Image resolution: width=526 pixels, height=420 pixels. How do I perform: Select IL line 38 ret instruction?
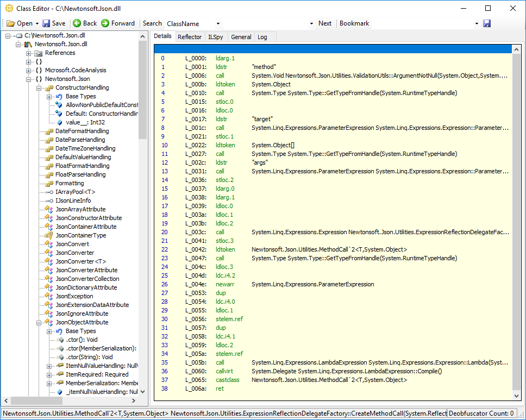334,389
